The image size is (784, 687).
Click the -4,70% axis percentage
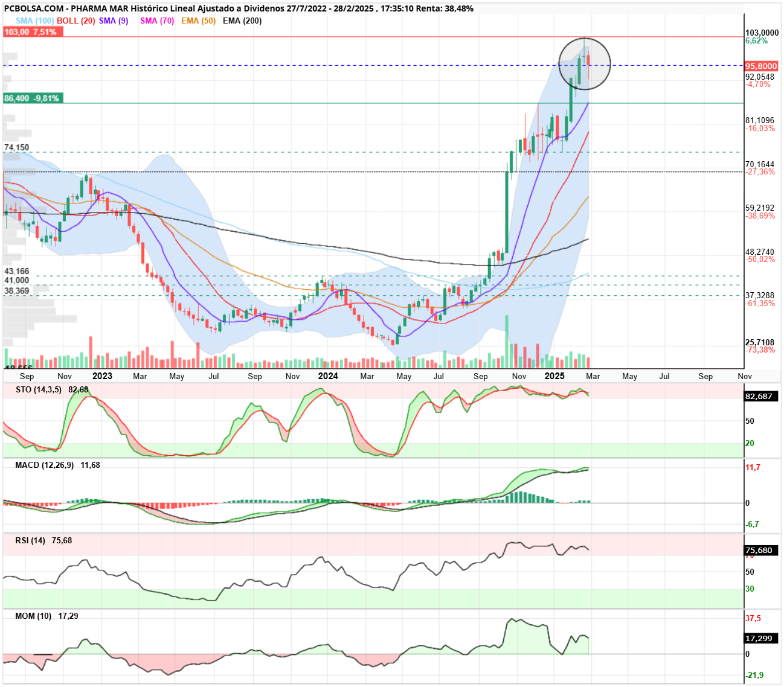(758, 85)
